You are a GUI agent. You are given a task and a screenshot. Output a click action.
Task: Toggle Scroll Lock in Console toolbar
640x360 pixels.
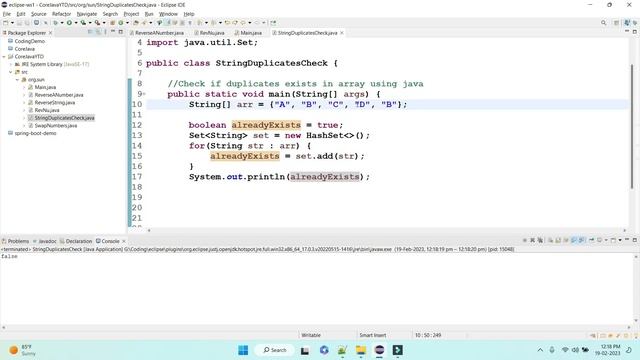point(558,240)
